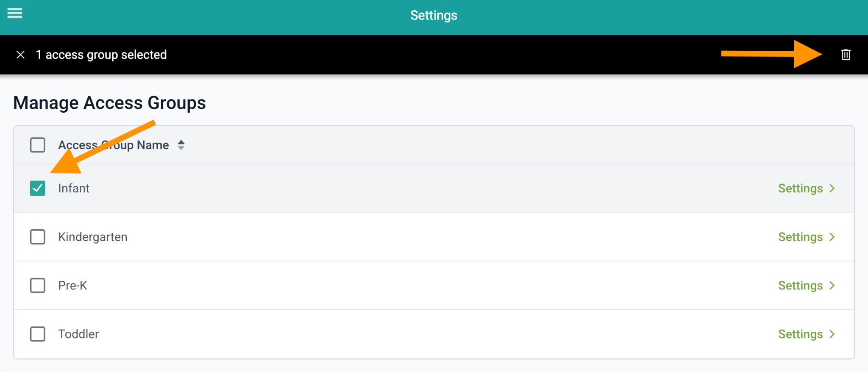This screenshot has width=868, height=372.
Task: Check the Toddler checkbox
Action: [38, 334]
